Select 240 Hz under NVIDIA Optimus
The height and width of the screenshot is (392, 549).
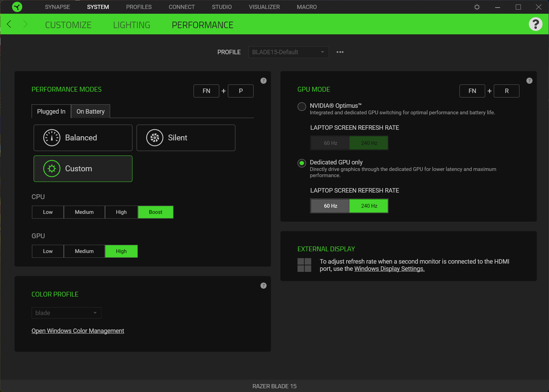(369, 143)
